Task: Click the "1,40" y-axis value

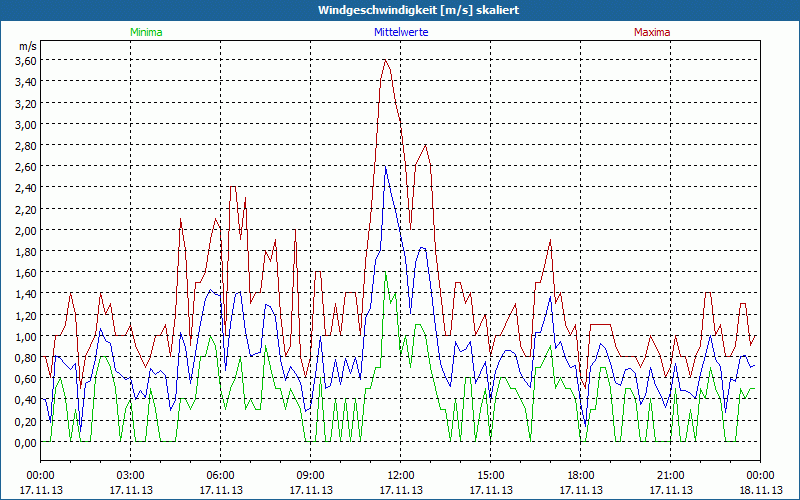Action: [x=26, y=294]
